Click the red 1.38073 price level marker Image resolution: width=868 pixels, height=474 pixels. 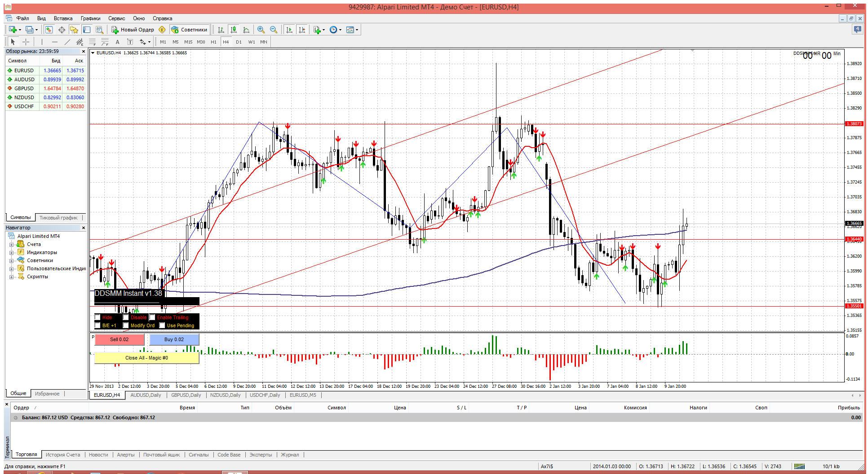[854, 123]
